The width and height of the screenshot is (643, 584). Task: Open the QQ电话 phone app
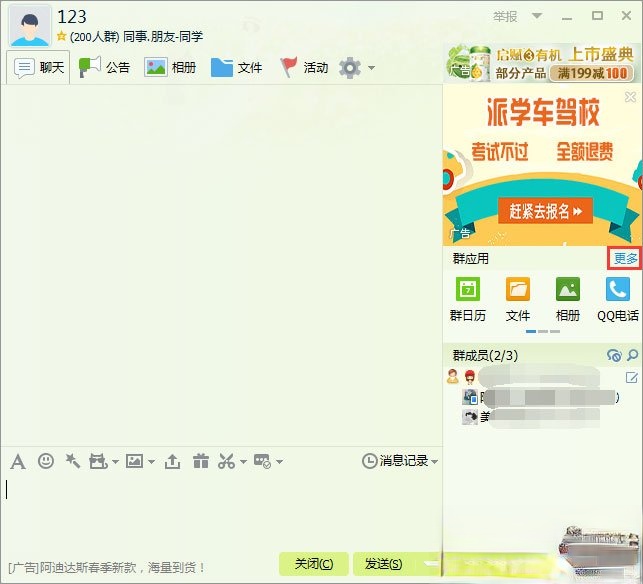click(618, 299)
